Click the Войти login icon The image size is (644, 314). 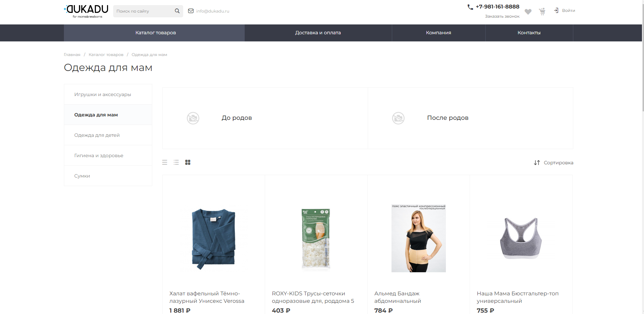[x=556, y=11]
